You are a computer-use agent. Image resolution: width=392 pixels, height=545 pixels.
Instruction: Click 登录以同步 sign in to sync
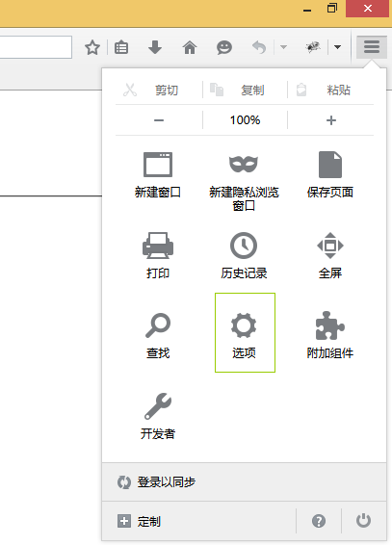point(245,482)
